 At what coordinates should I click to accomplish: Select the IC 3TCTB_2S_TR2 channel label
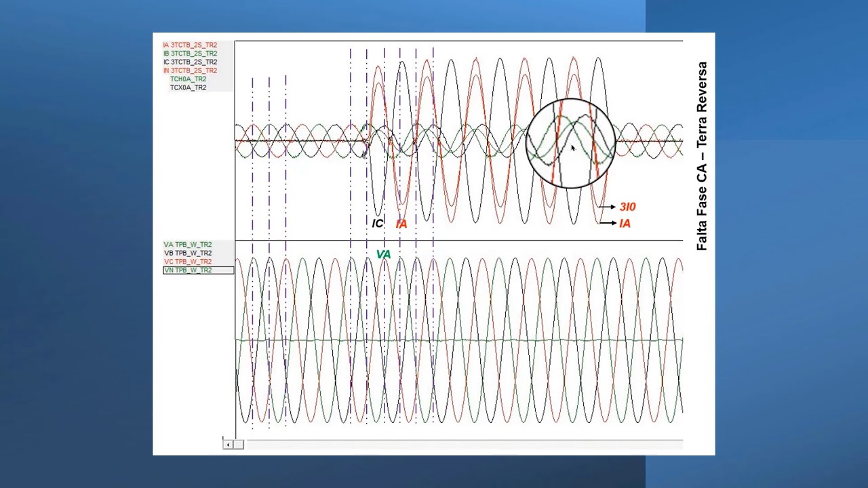tap(190, 62)
